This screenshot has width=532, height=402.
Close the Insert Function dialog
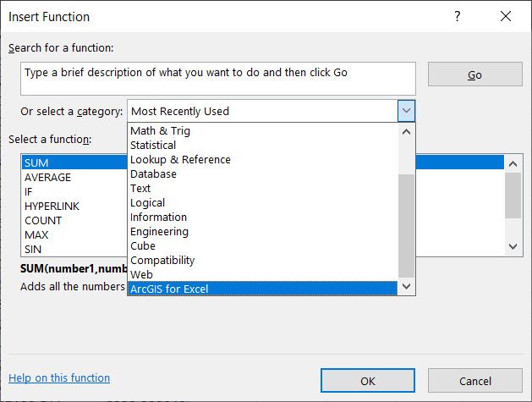click(506, 16)
